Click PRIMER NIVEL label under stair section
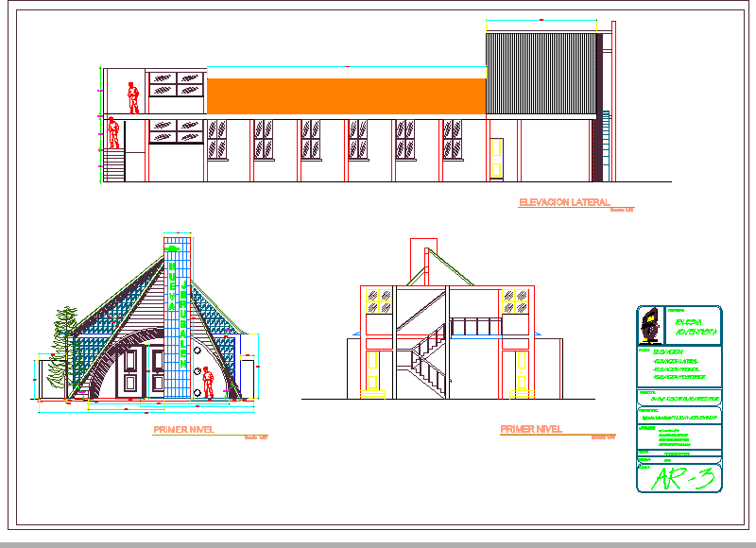This screenshot has width=756, height=548. 530,429
